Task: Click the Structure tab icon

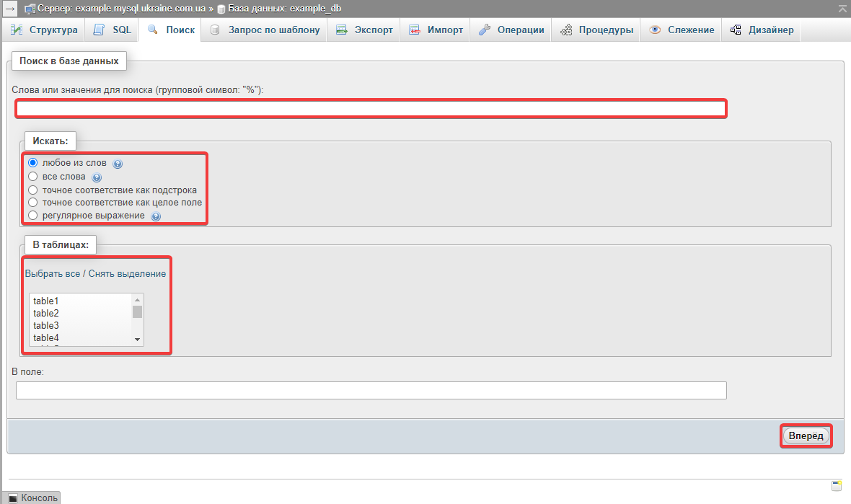Action: [x=17, y=30]
